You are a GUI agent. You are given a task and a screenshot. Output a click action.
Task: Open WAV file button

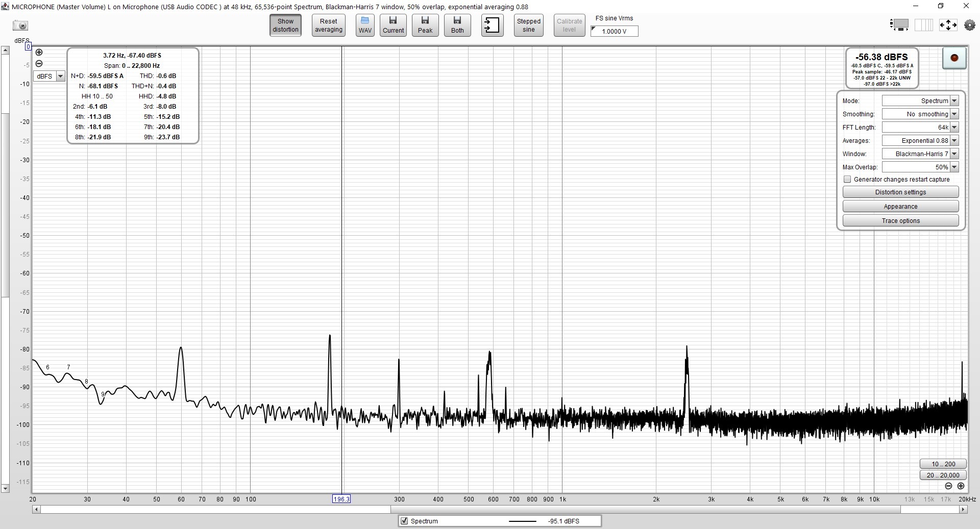click(x=365, y=26)
